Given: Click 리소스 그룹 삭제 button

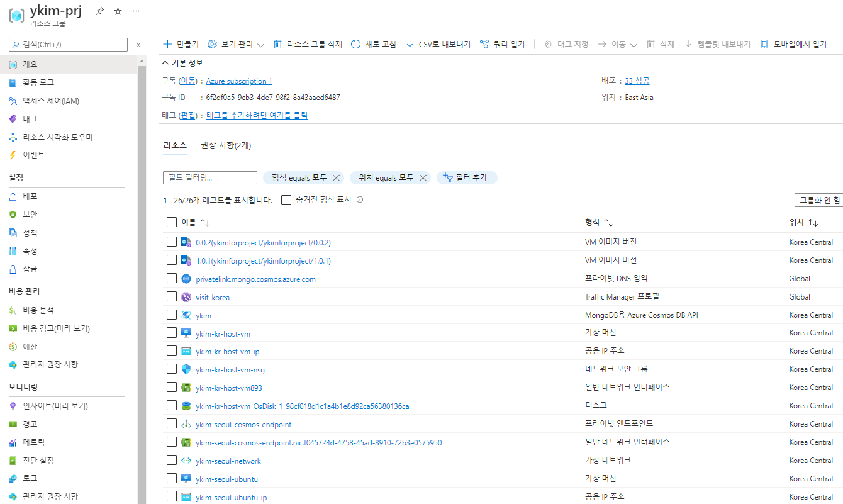Looking at the screenshot, I should [308, 44].
